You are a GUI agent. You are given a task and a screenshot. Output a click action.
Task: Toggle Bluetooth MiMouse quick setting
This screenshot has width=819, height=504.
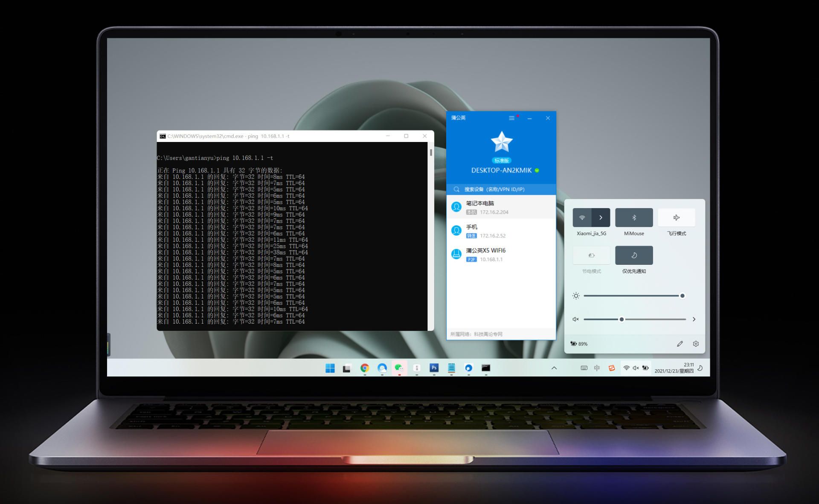[634, 217]
